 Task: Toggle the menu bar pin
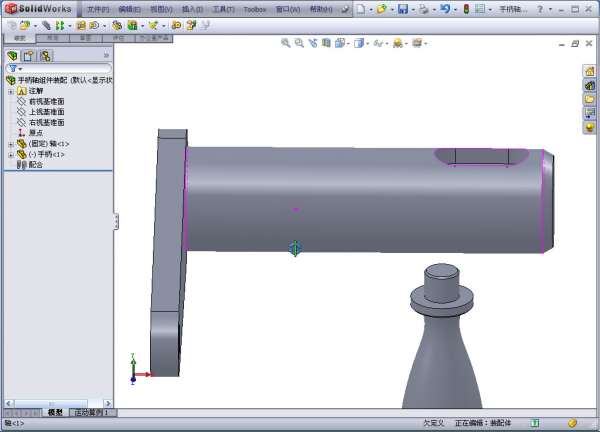coord(345,9)
